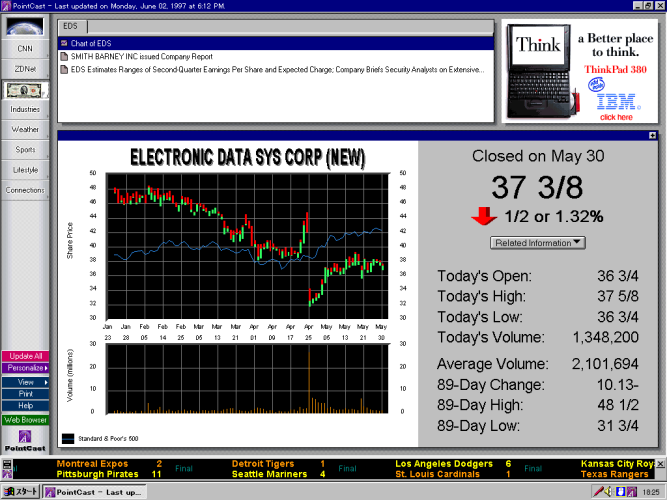Image resolution: width=667 pixels, height=500 pixels.
Task: Switch to the EDS tab
Action: [x=70, y=24]
